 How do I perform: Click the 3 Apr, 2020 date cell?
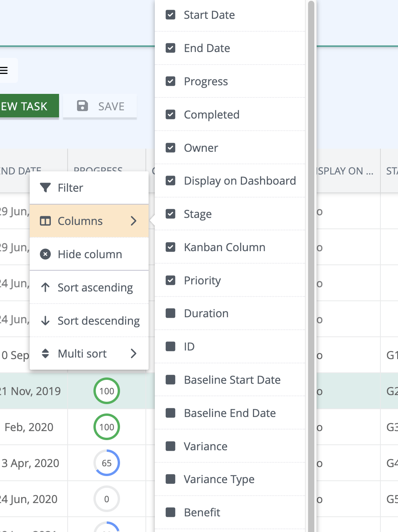(34, 463)
